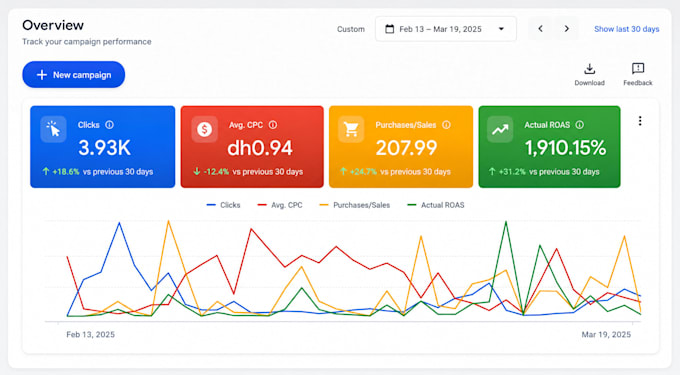Click the calendar icon in date picker
Screen dimensions: 680x375
coord(390,29)
